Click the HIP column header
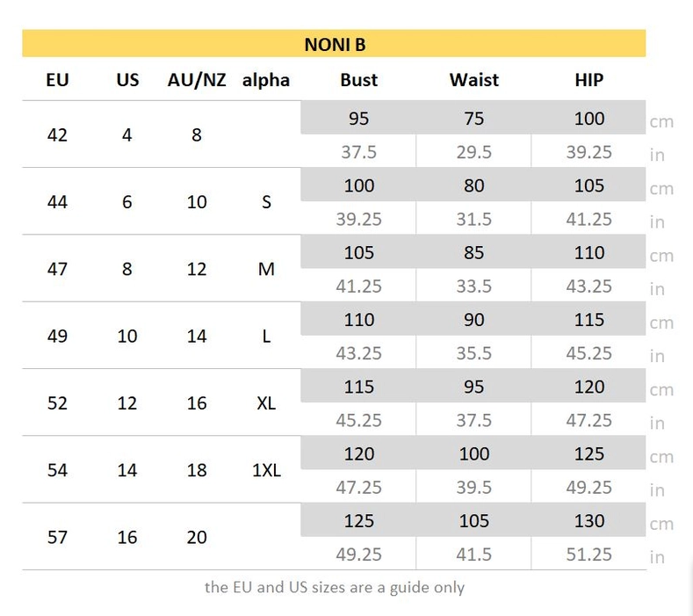Viewport: 693px width, 616px height. [x=588, y=80]
